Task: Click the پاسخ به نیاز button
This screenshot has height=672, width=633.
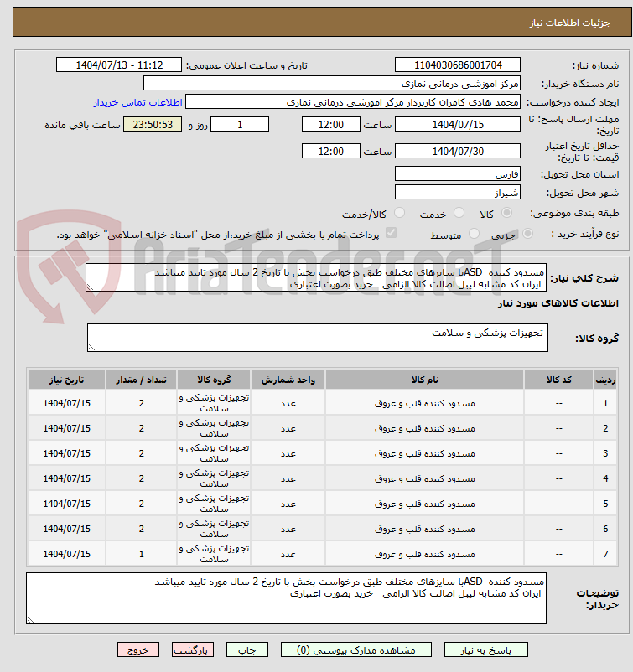Action: [x=486, y=649]
